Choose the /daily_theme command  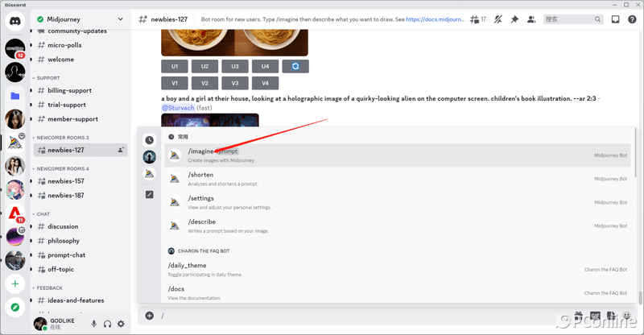click(397, 269)
